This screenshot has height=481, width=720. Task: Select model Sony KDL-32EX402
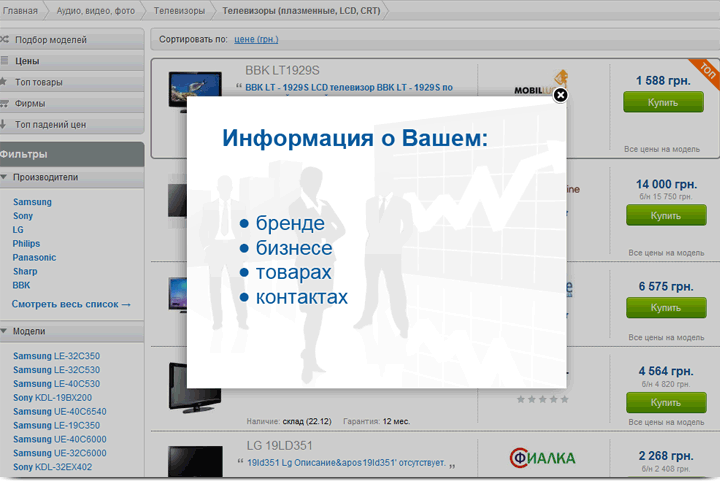tap(52, 467)
